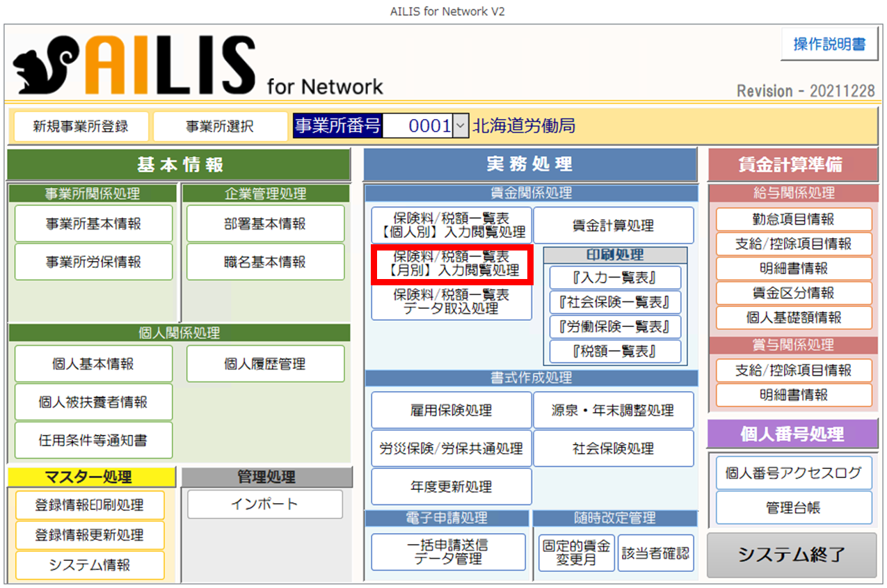The image size is (887, 588).
Task: Open インポート under 管理処理
Action: click(264, 504)
